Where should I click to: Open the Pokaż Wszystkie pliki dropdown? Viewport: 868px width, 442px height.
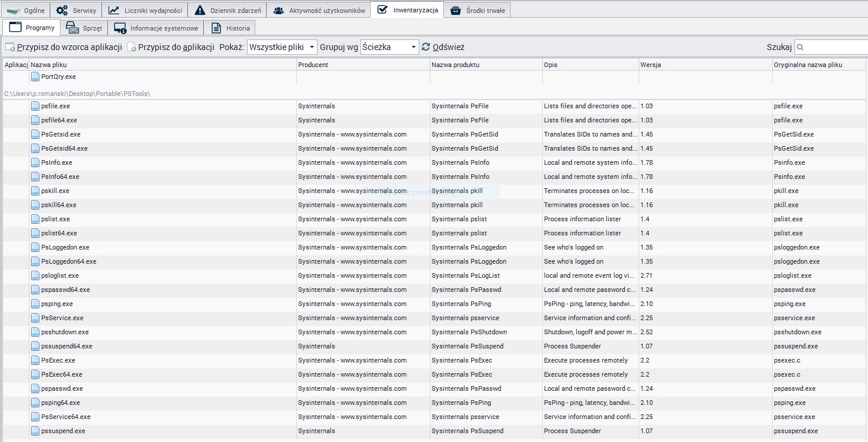pyautogui.click(x=282, y=47)
